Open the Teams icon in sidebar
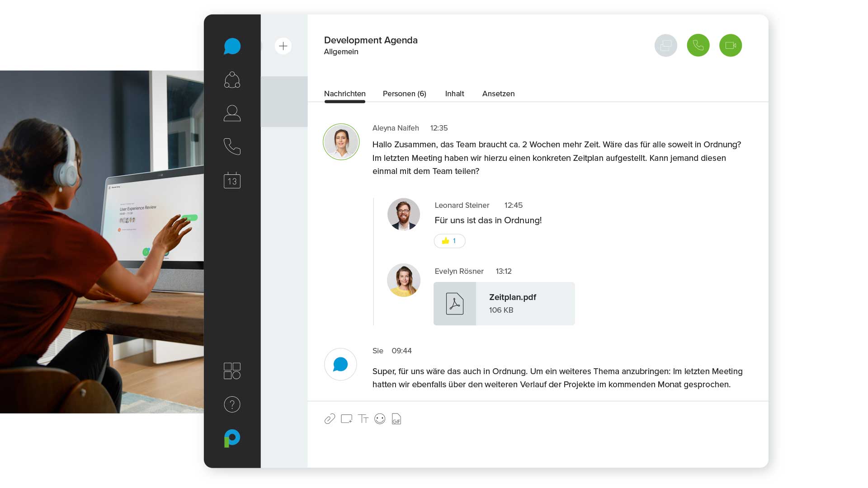The image size is (868, 488). coord(232,80)
